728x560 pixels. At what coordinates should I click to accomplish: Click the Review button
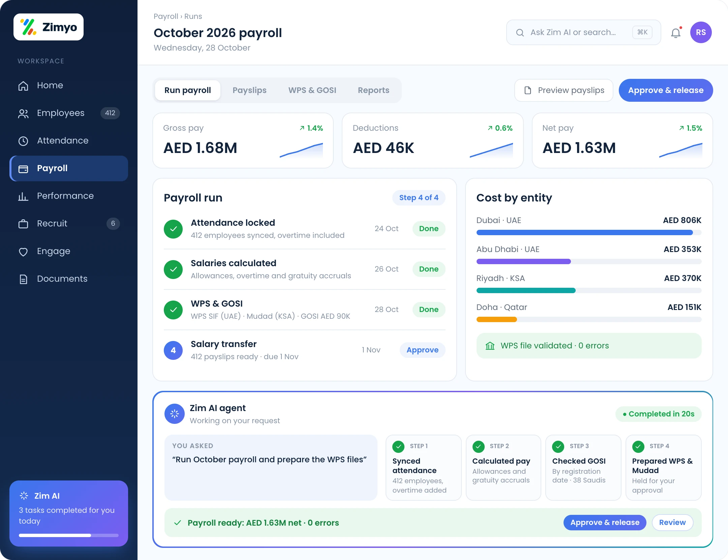672,523
